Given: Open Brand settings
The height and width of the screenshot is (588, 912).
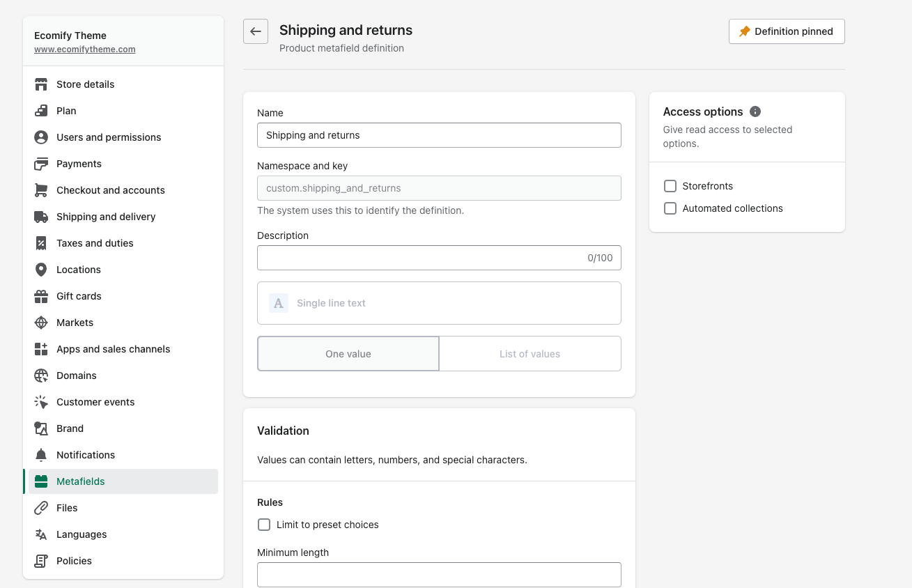Looking at the screenshot, I should [x=123, y=428].
